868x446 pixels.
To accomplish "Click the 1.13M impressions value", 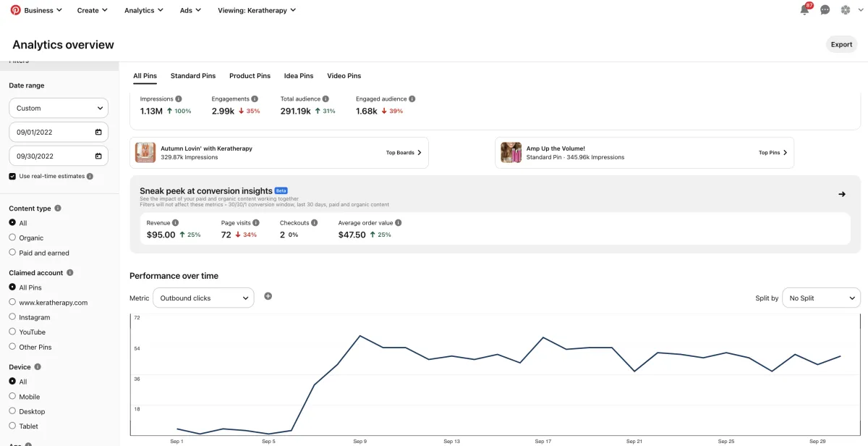I will pyautogui.click(x=151, y=111).
